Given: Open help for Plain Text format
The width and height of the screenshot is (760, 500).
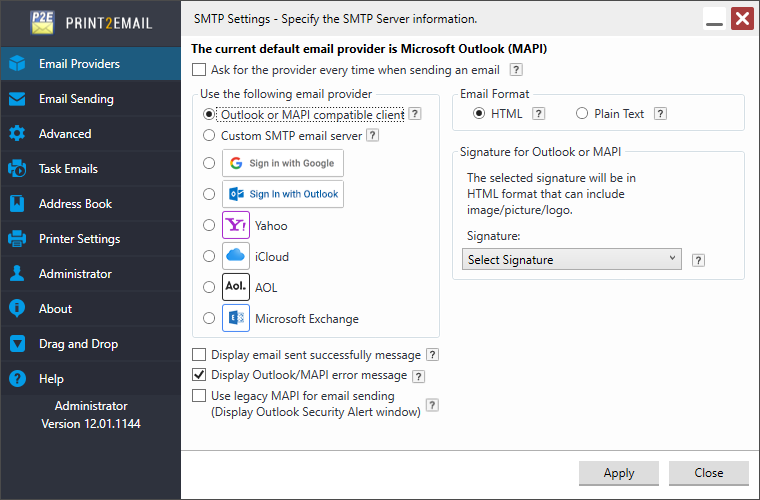Looking at the screenshot, I should 660,114.
